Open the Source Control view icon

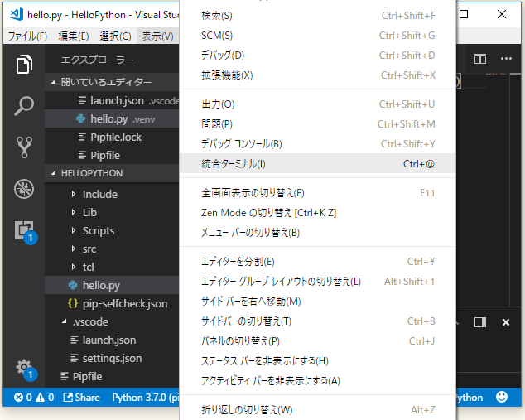(x=24, y=147)
